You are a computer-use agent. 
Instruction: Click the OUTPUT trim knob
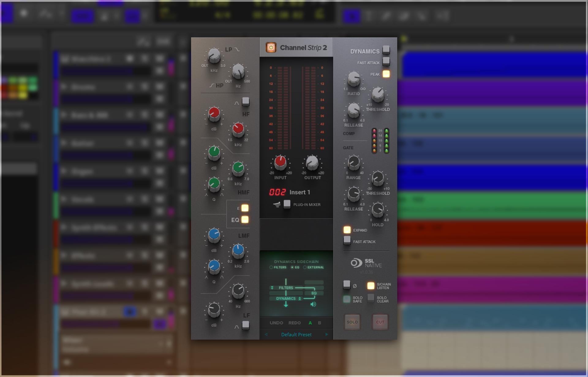click(312, 162)
